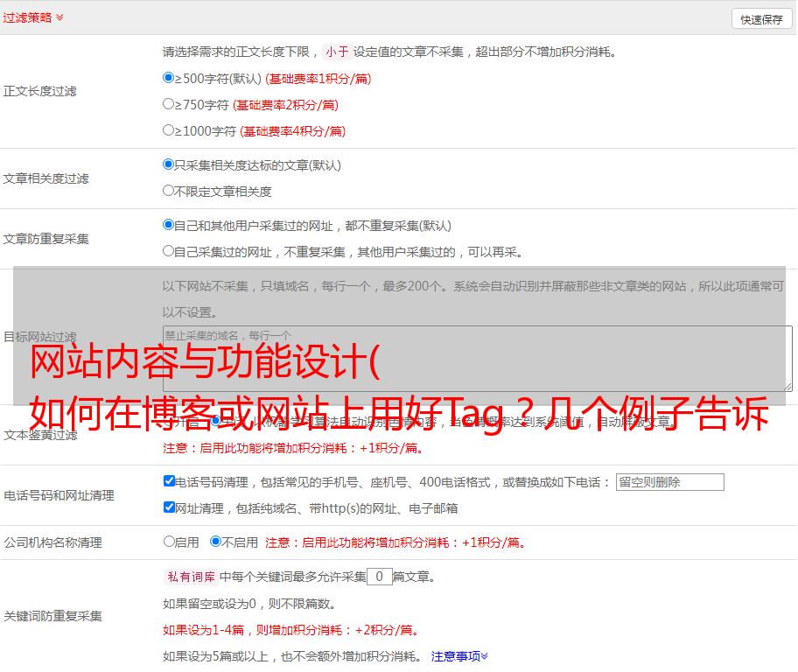Click the 文章防重复采集 label
Image resolution: width=798 pixels, height=672 pixels.
pyautogui.click(x=45, y=239)
